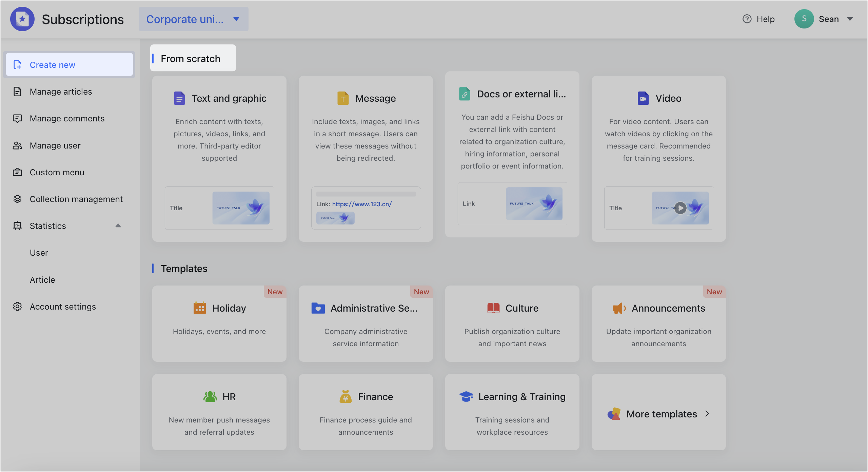Click the Help question mark icon
The width and height of the screenshot is (868, 472).
click(747, 19)
